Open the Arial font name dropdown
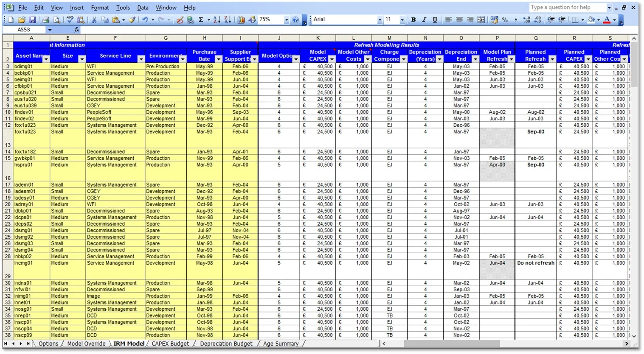 [380, 20]
